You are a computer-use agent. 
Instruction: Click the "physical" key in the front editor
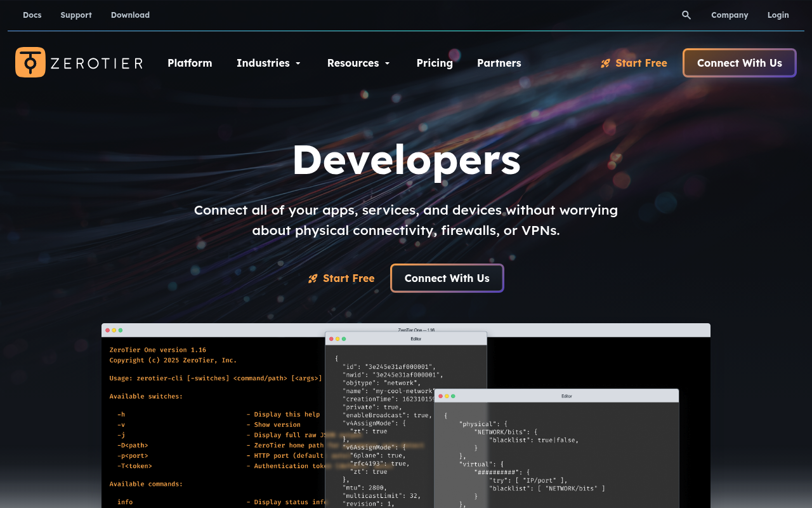(478, 424)
